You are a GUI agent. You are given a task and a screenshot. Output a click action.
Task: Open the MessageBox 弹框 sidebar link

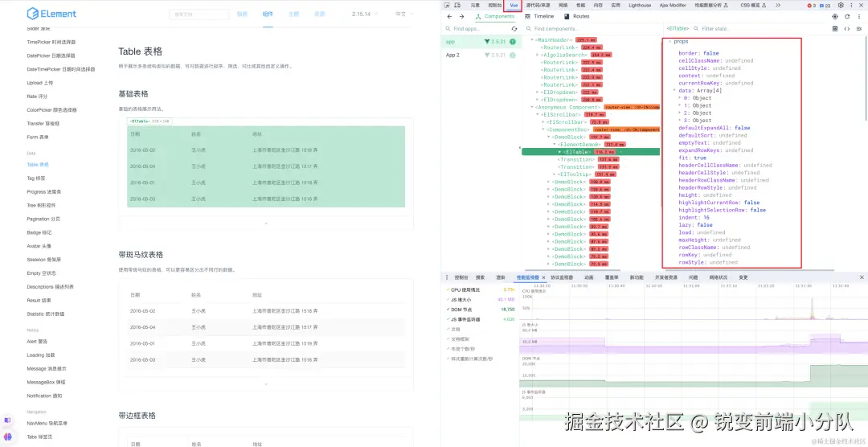[46, 382]
